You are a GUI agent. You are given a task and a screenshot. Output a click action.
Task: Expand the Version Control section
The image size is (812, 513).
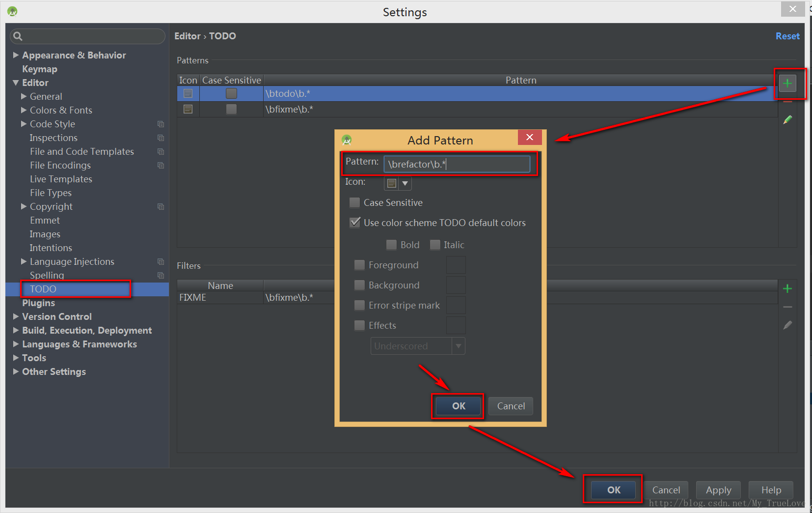point(16,316)
